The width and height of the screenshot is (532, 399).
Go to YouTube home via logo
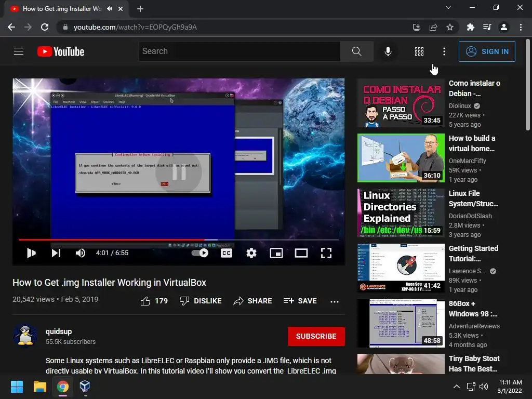61,51
